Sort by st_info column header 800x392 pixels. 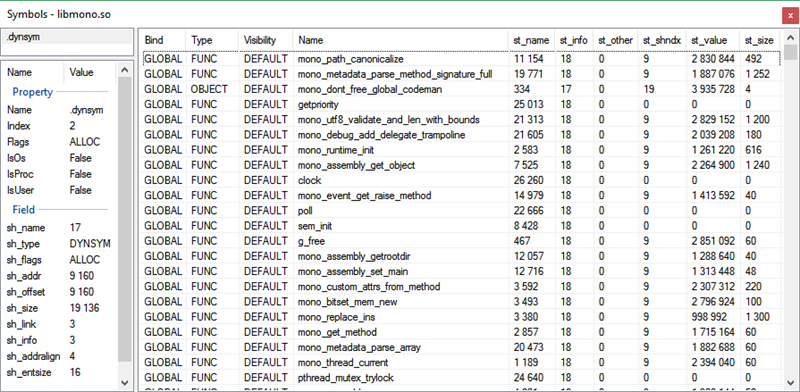pos(574,40)
